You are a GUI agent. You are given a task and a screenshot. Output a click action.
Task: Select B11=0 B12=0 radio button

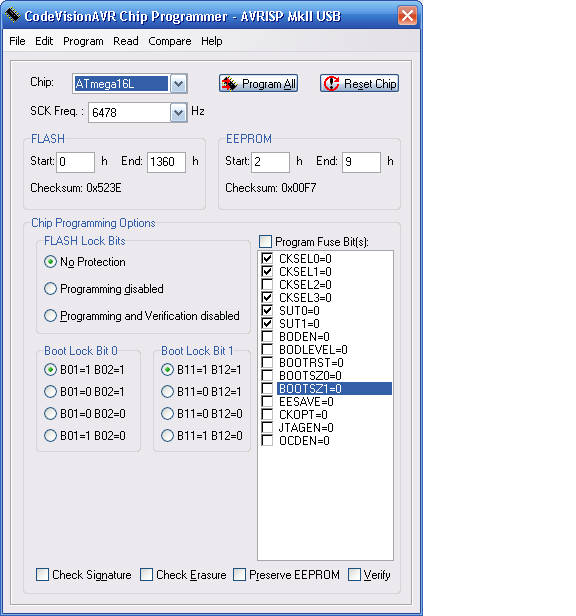(x=167, y=414)
